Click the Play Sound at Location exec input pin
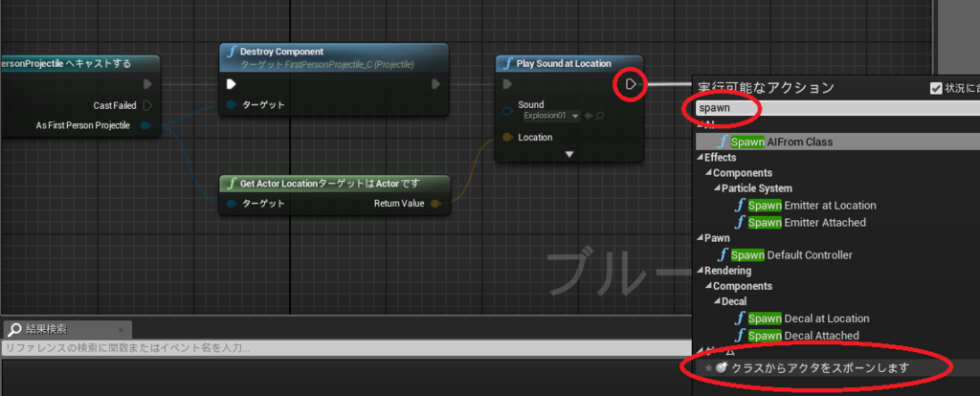Viewport: 980px width, 396px height. pyautogui.click(x=507, y=84)
